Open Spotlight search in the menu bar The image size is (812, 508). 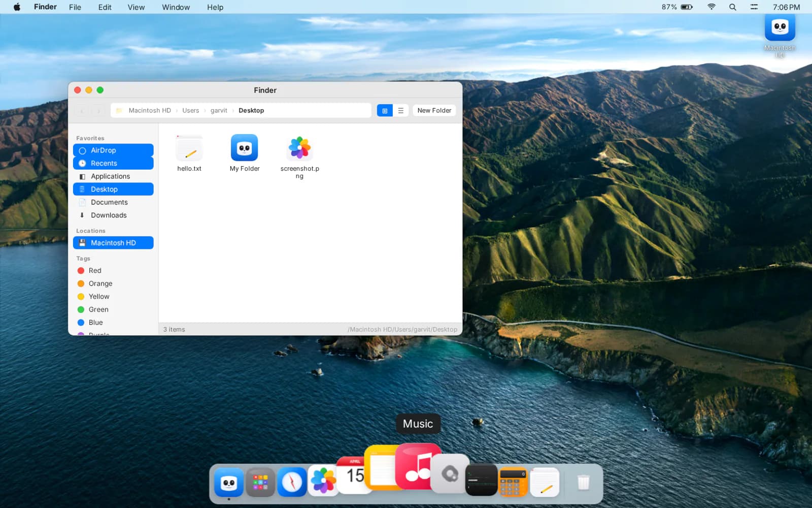[732, 7]
